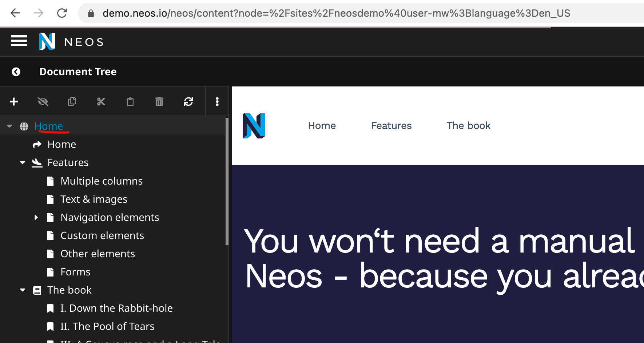Expand the Navigation elements tree item
The width and height of the screenshot is (644, 343).
[x=36, y=217]
